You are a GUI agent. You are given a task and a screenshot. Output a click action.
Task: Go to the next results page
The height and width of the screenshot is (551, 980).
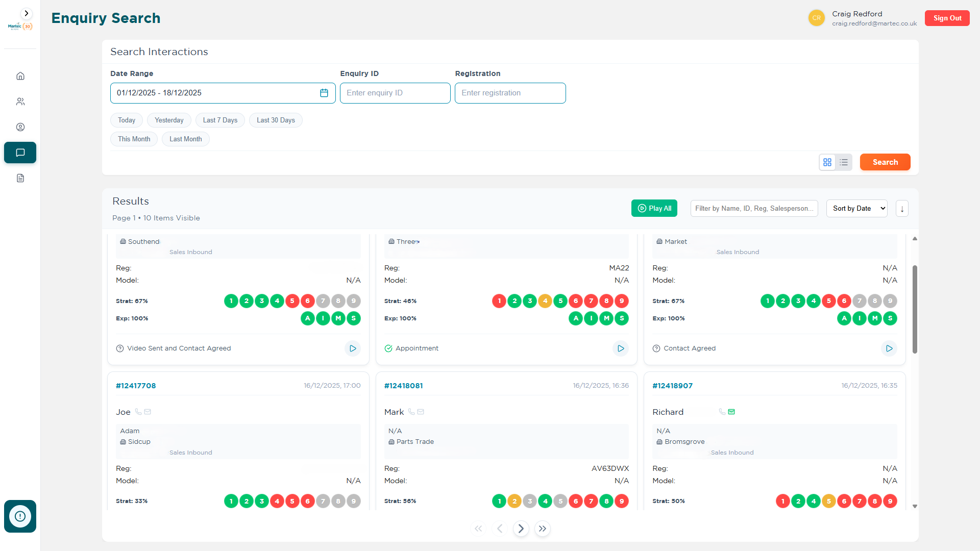click(521, 529)
